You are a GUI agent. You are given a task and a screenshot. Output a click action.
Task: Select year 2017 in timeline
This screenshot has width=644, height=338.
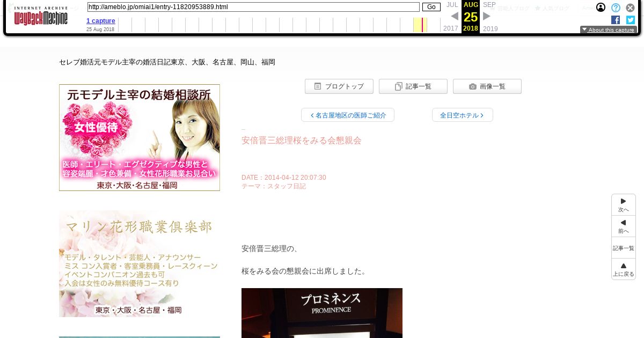point(451,28)
